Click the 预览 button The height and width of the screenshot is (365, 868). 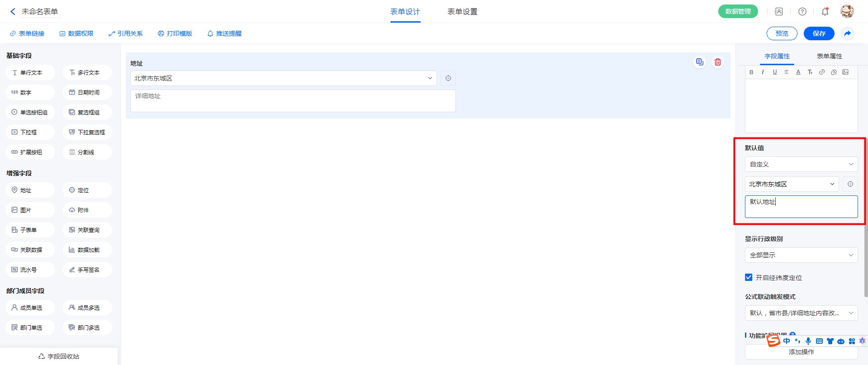coord(782,33)
